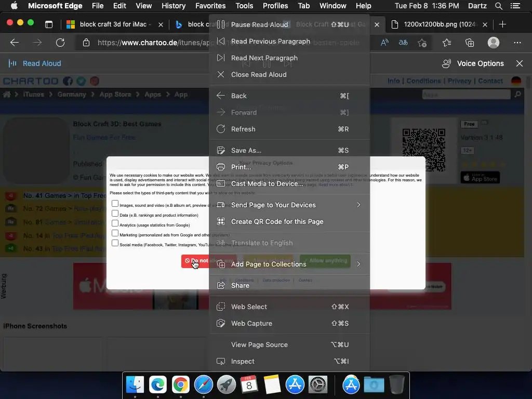Select Create QR Code for this Page
This screenshot has width=532, height=399.
[289, 221]
